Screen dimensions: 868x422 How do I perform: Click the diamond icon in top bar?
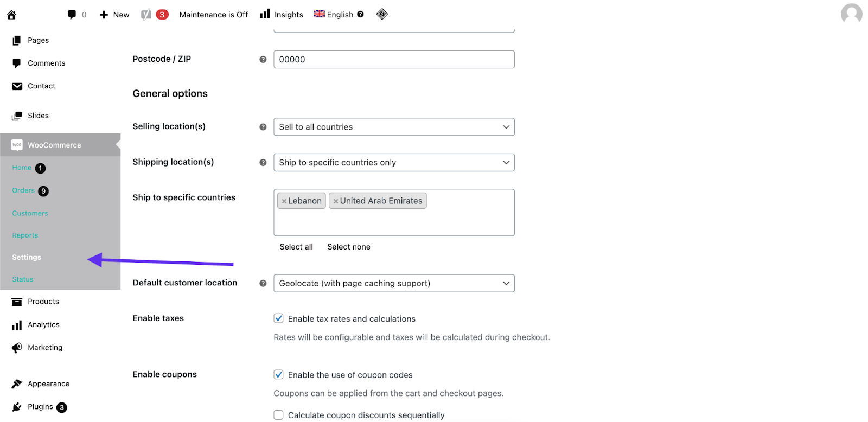(382, 14)
